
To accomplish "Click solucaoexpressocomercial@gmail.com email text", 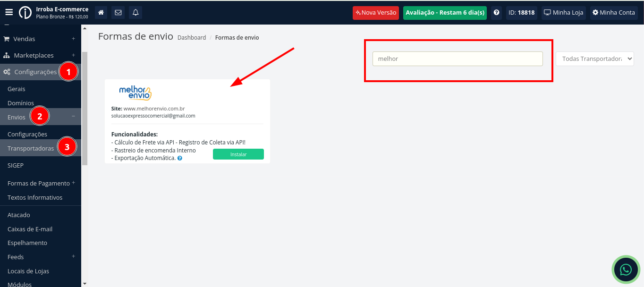I will (x=153, y=116).
